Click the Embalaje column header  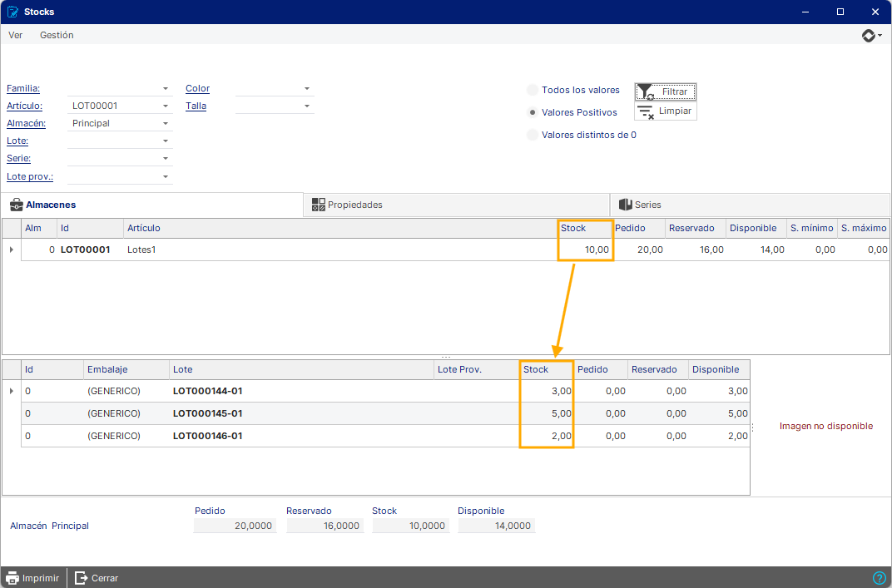pos(126,369)
